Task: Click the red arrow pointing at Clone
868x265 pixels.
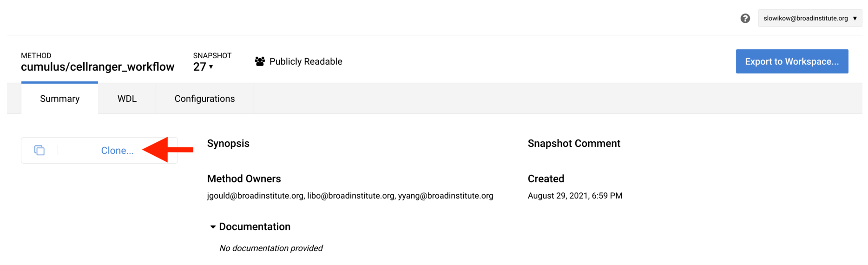Action: (167, 150)
